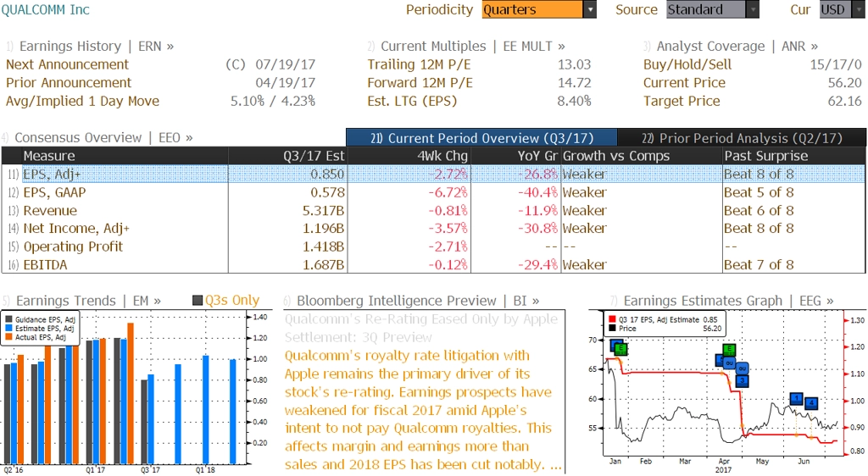868x476 pixels.
Task: Click Beat 5 of 8 surprise cell
Action: pyautogui.click(x=759, y=192)
